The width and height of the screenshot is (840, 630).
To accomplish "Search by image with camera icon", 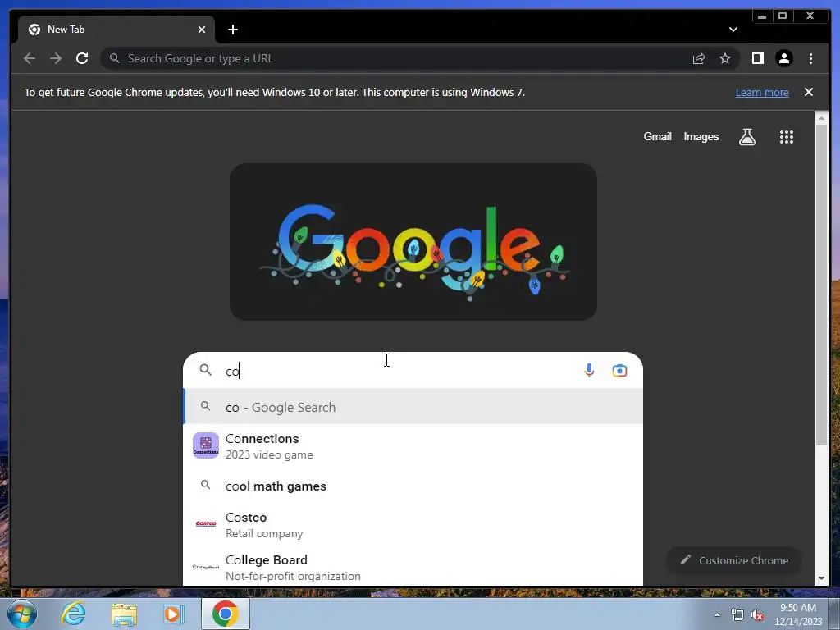I will tap(619, 370).
